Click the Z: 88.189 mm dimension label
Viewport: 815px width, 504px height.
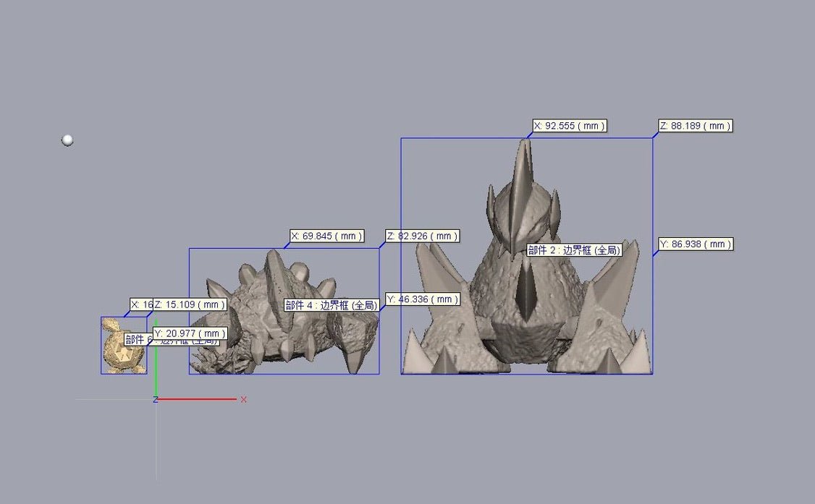695,126
